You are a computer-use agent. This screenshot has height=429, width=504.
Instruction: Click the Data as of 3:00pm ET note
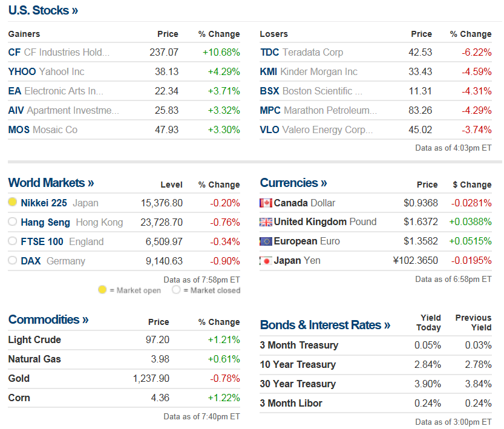tap(454, 422)
